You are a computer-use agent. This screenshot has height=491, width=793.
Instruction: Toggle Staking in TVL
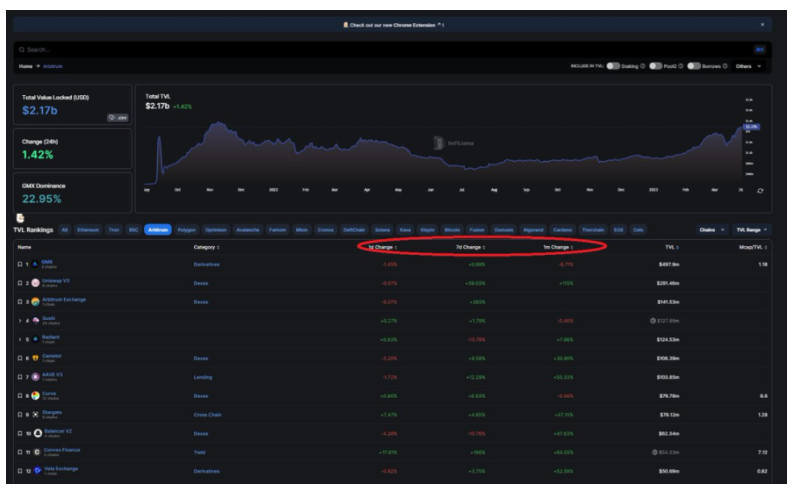613,66
